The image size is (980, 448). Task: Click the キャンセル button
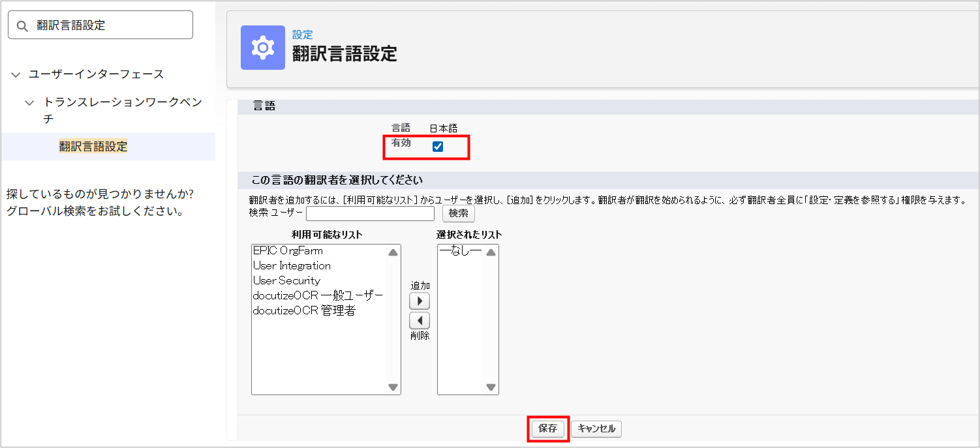(596, 428)
